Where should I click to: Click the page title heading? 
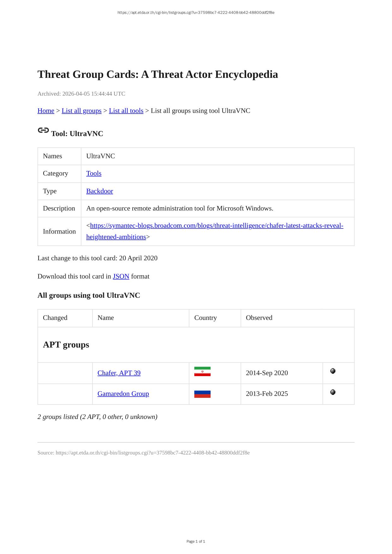coord(157,74)
